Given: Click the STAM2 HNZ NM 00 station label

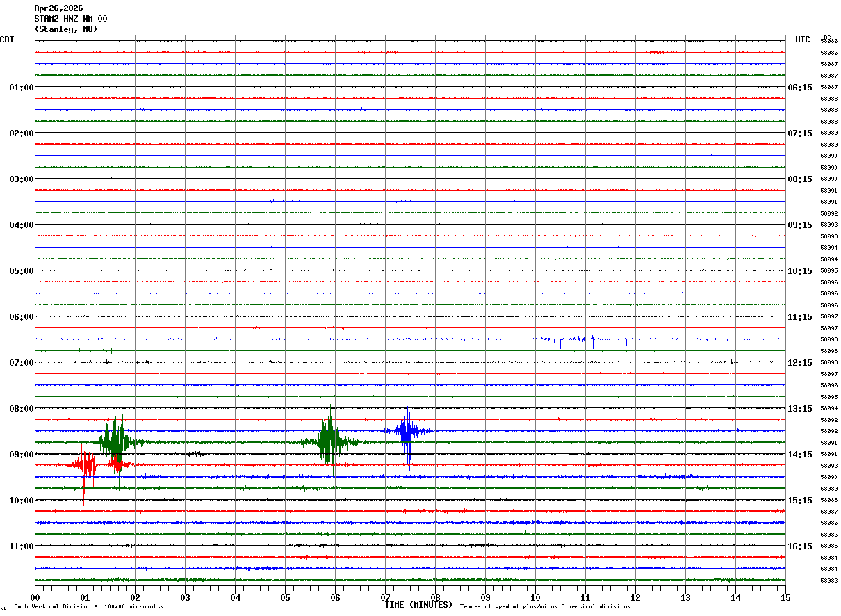Looking at the screenshot, I should click(71, 19).
